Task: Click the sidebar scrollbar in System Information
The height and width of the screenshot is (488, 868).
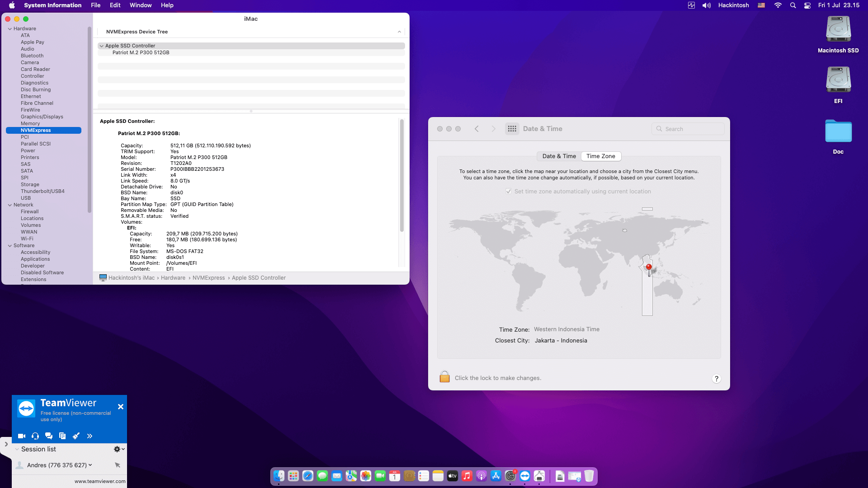Action: 90,119
